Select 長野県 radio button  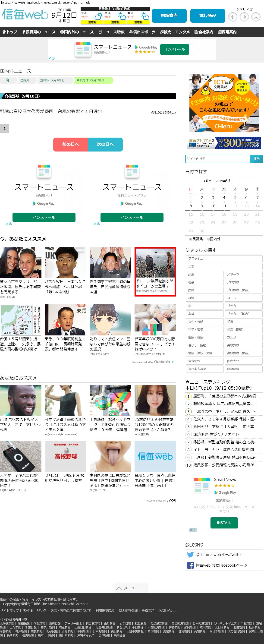191,239
